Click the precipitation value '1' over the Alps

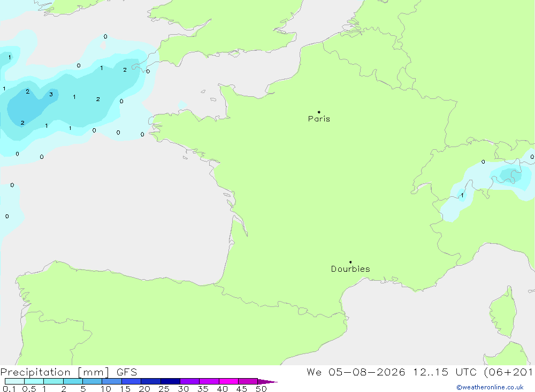(x=462, y=196)
